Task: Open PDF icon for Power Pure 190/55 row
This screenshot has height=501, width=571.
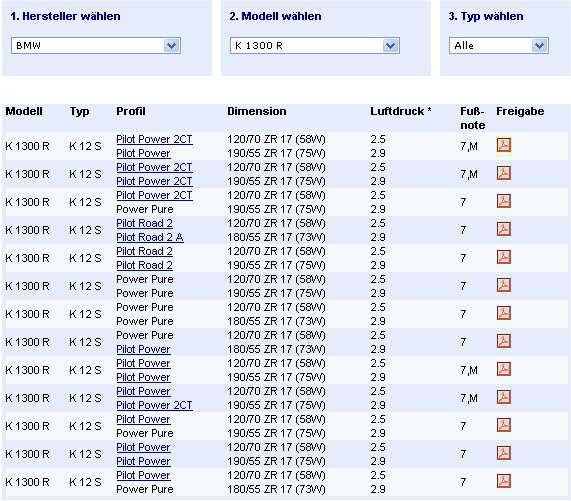Action: [x=504, y=285]
